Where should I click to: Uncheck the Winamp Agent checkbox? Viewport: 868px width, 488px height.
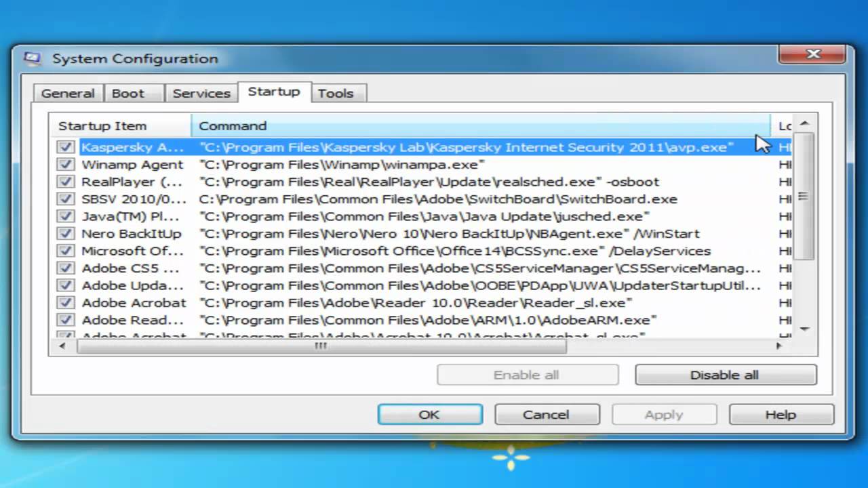pyautogui.click(x=66, y=164)
